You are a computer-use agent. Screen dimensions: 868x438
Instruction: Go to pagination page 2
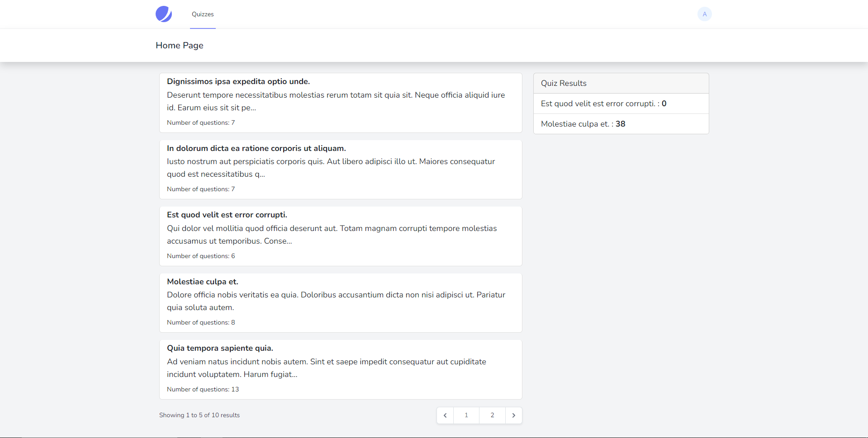492,415
